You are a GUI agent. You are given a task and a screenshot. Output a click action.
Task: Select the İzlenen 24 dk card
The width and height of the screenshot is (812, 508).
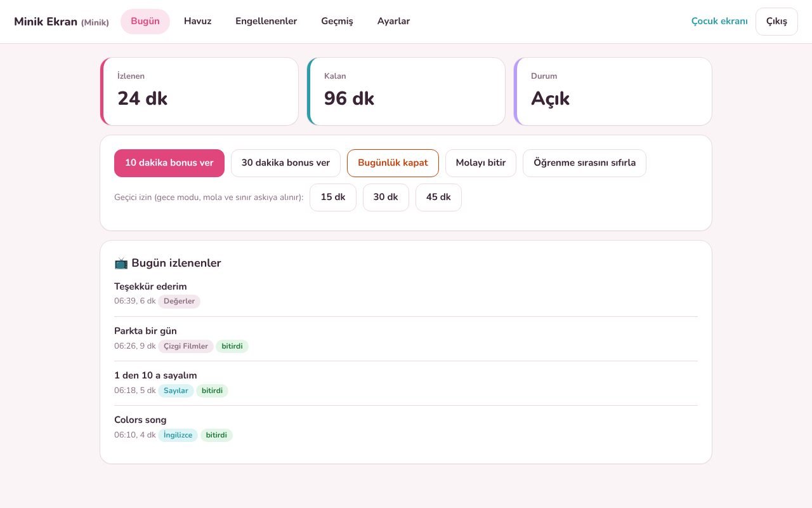pyautogui.click(x=199, y=91)
